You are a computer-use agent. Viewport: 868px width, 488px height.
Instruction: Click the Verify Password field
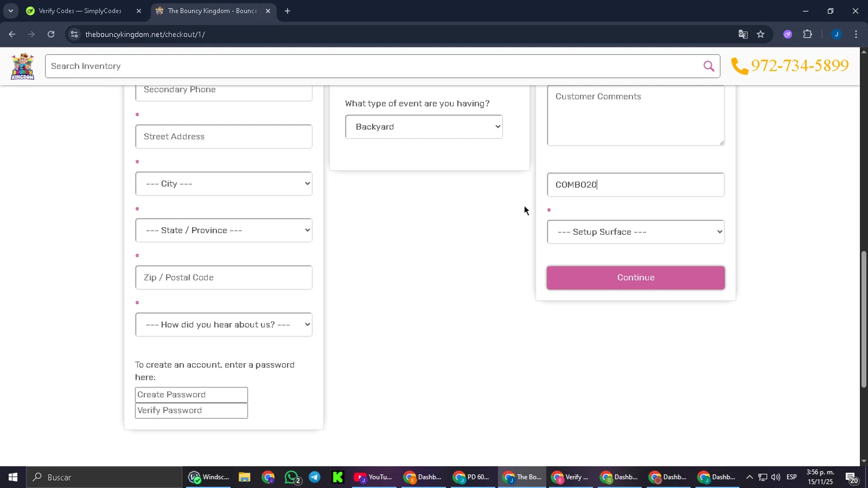192,411
